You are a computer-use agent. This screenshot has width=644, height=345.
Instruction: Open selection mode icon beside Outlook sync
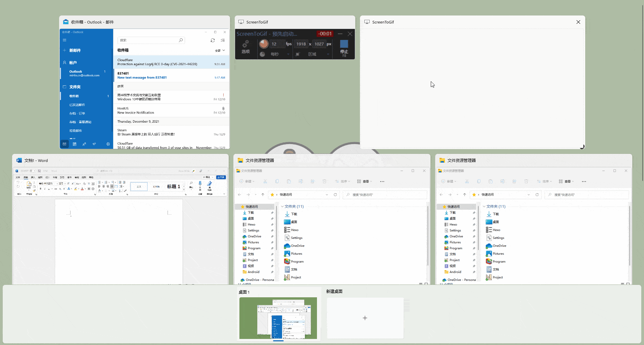pyautogui.click(x=223, y=40)
